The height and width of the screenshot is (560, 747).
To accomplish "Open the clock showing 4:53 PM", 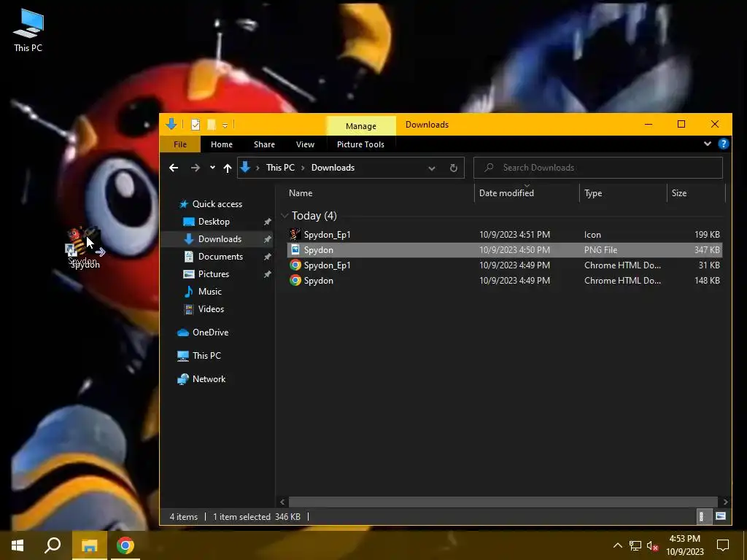I will 684,545.
